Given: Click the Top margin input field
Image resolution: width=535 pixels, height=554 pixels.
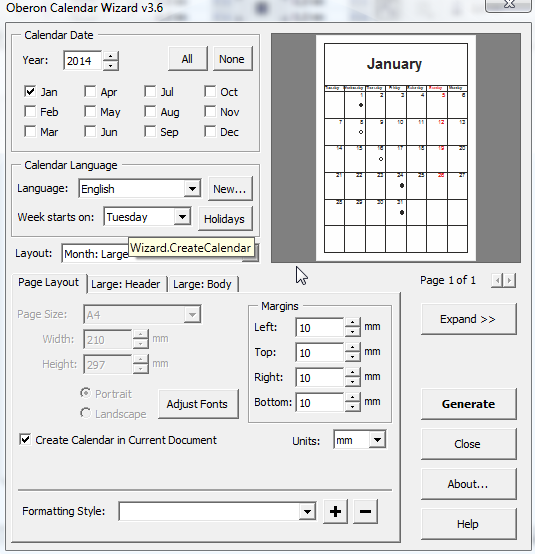Looking at the screenshot, I should point(319,352).
